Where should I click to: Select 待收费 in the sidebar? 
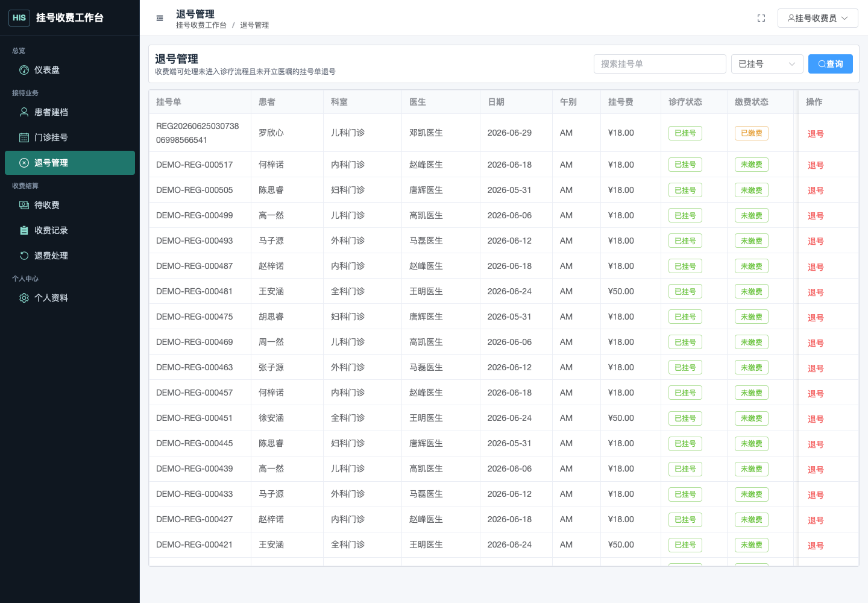pyautogui.click(x=70, y=205)
